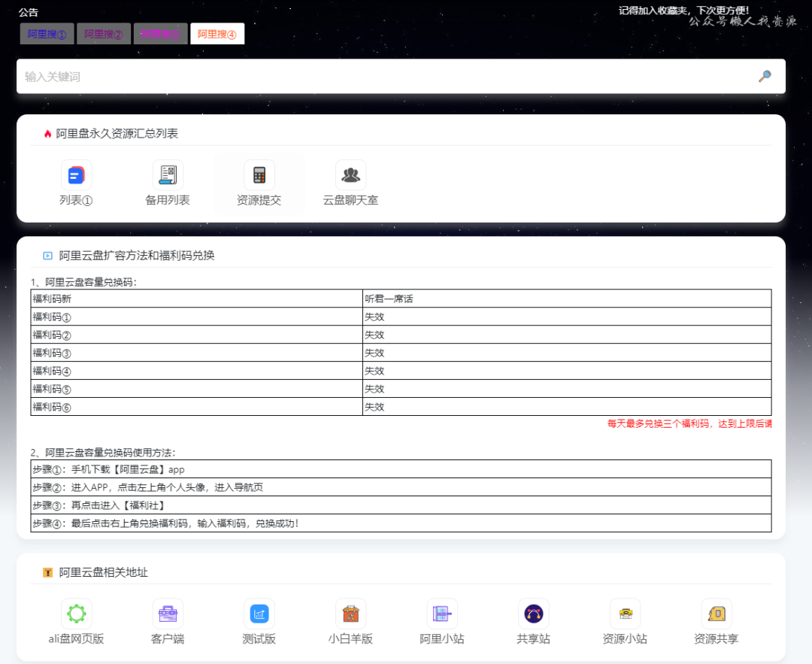Viewport: 812px width, 664px height.
Task: Open the 阿里小站 icon
Action: pos(442,614)
